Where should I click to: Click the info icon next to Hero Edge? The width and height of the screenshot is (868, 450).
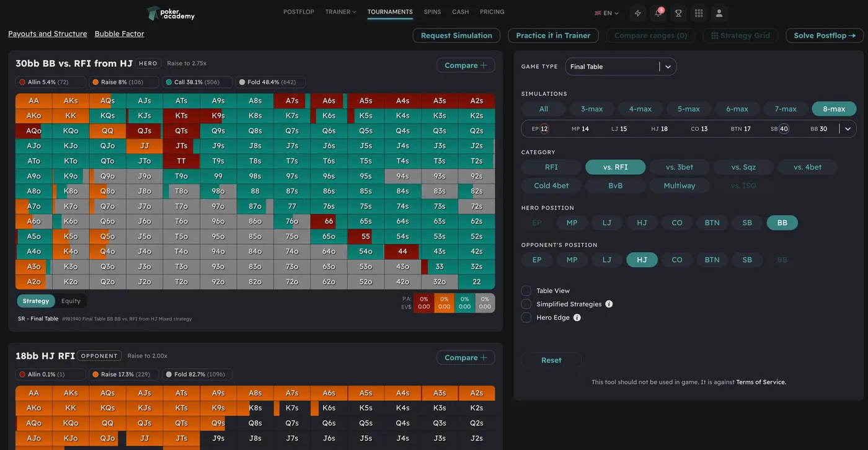coord(577,318)
